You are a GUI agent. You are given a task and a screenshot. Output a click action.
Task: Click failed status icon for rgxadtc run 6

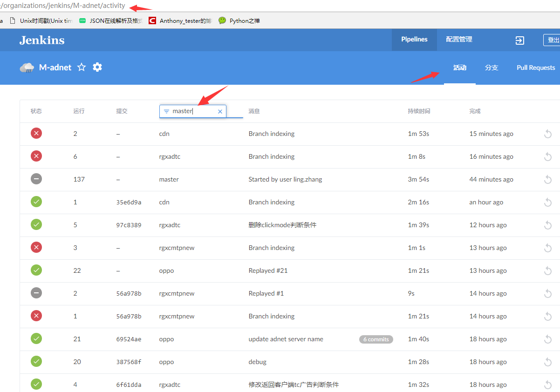click(x=36, y=156)
